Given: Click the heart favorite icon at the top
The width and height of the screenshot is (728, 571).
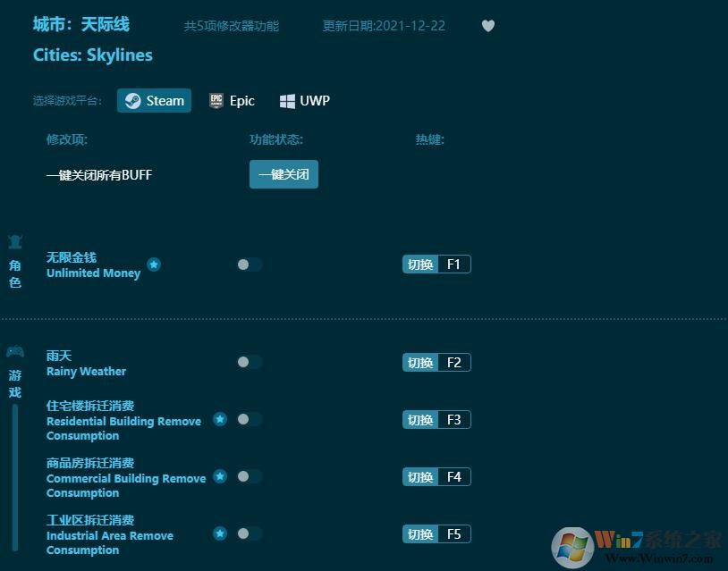Looking at the screenshot, I should 488,26.
